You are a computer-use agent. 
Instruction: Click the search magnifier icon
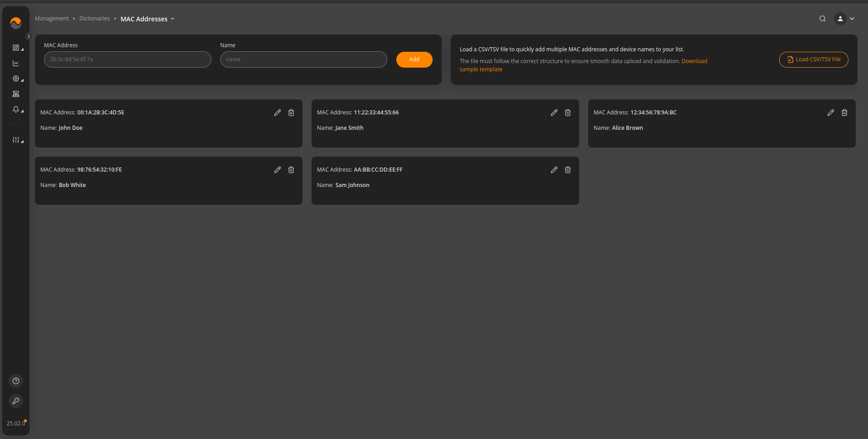pyautogui.click(x=822, y=19)
